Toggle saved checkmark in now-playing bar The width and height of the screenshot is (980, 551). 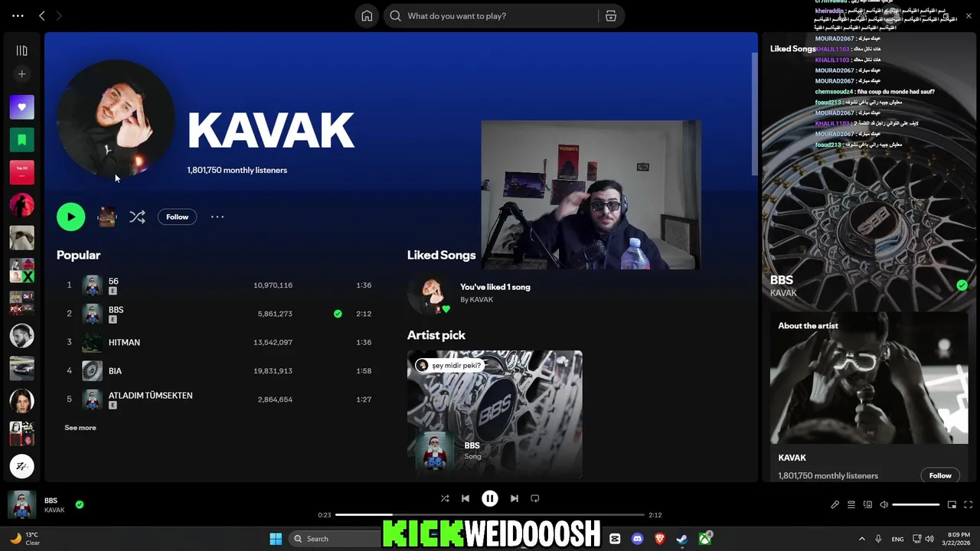[80, 505]
